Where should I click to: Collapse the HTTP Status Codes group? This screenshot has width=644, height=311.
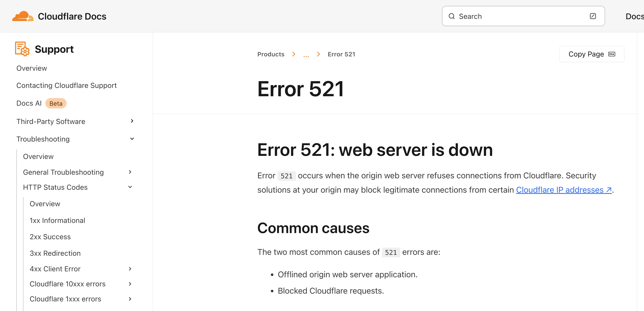[130, 187]
